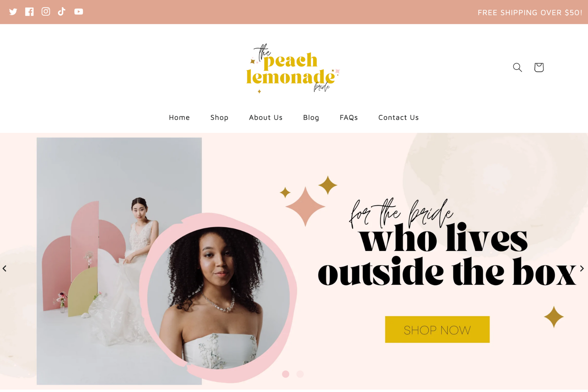Screen dimensions: 588x392
Task: Open the Facebook page icon
Action: [x=29, y=12]
